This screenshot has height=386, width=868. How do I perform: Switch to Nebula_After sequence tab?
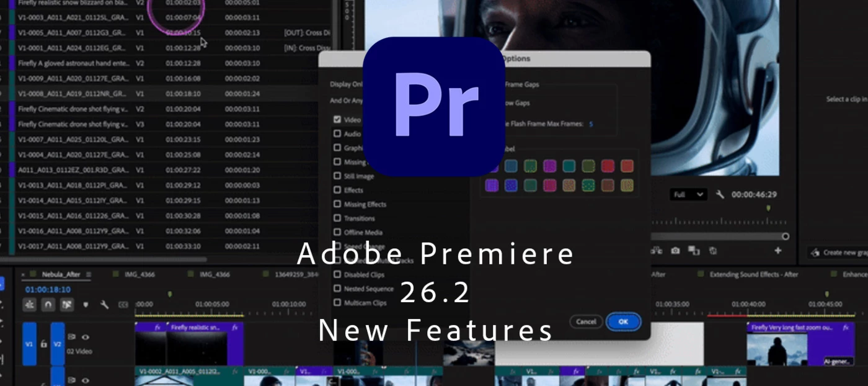click(x=61, y=274)
